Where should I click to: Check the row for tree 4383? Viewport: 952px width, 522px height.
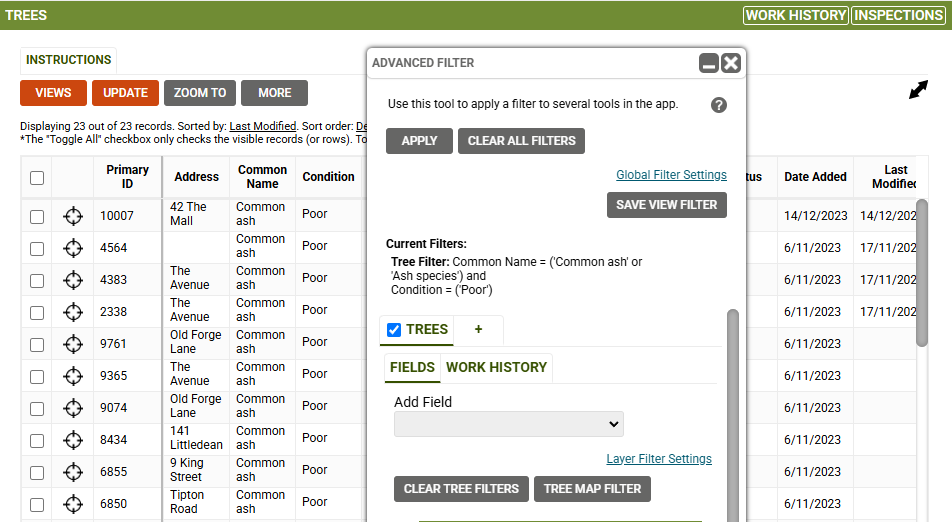tap(37, 281)
